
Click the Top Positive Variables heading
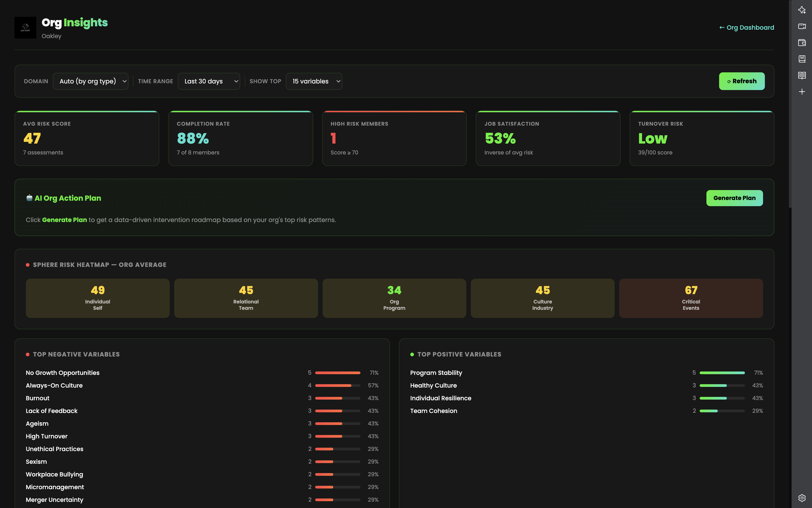tap(459, 354)
